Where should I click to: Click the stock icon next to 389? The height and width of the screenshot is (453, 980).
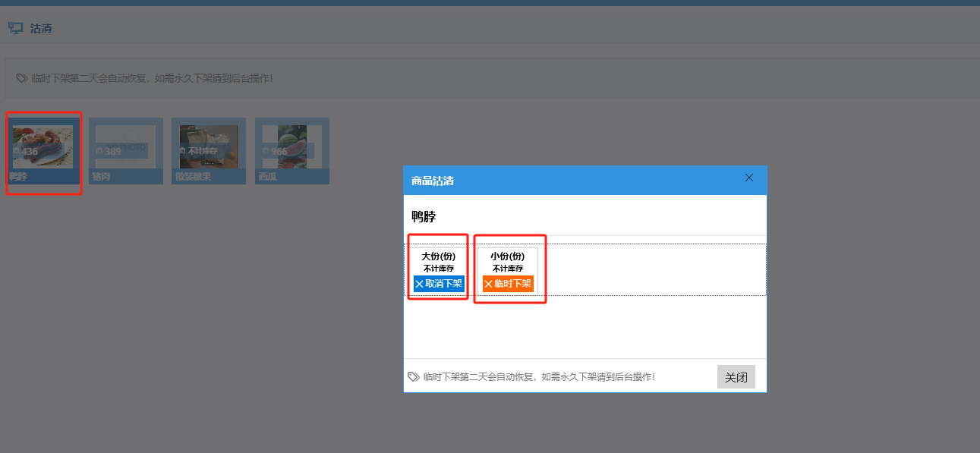(x=99, y=152)
